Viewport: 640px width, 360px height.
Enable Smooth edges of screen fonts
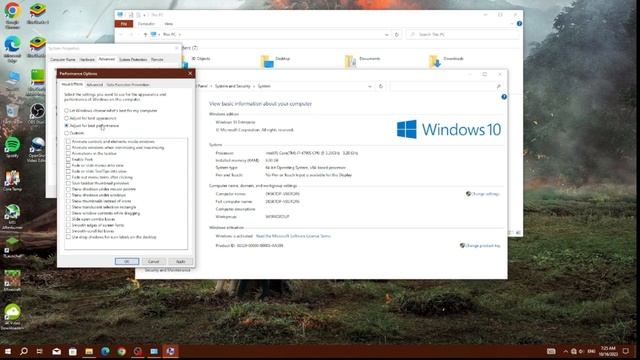(69, 225)
